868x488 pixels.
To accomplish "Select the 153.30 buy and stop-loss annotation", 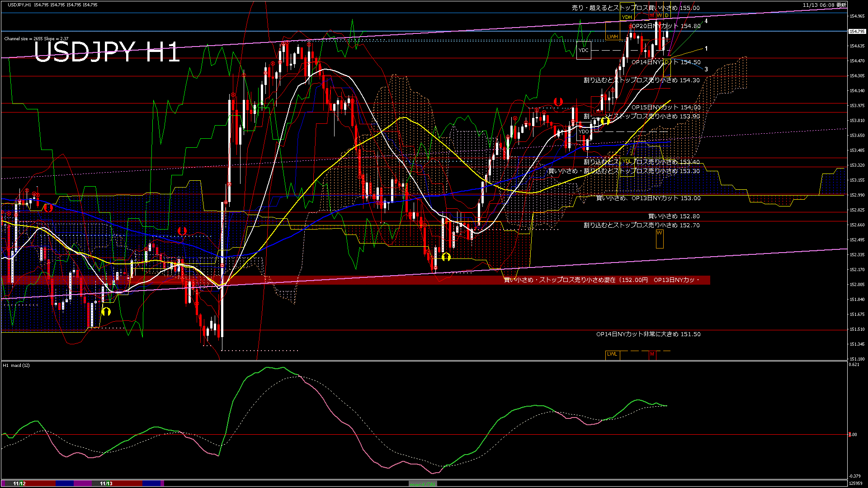I will (624, 171).
